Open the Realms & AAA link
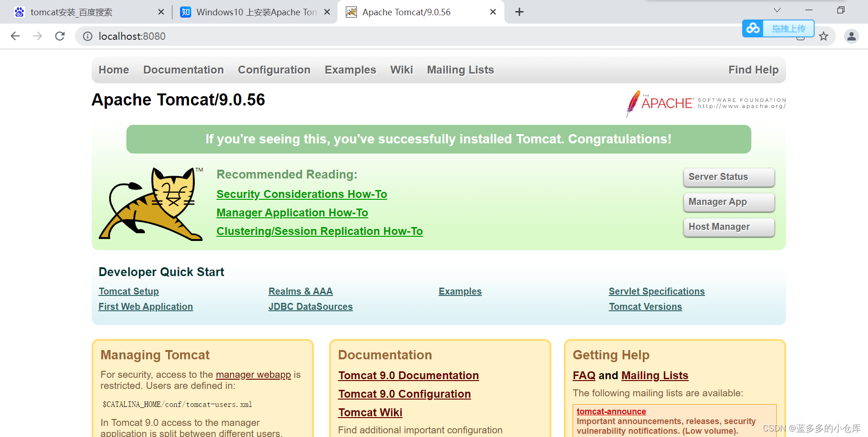 pyautogui.click(x=300, y=291)
